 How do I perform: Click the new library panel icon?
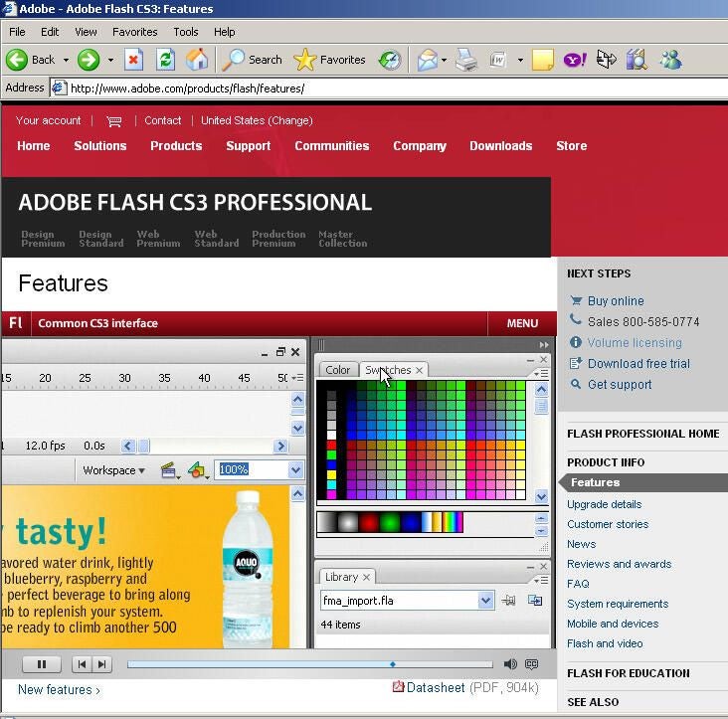point(535,601)
